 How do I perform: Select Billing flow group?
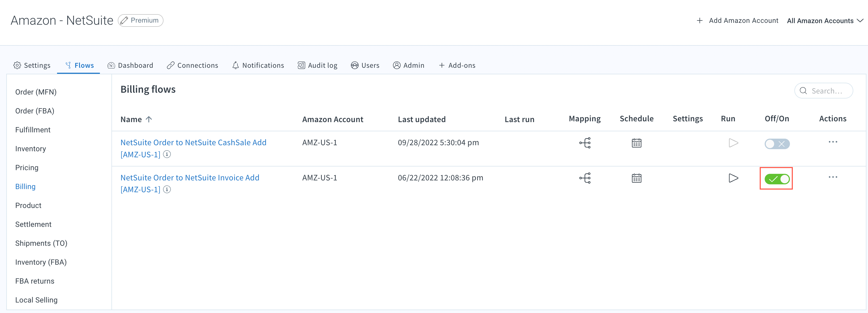click(25, 186)
